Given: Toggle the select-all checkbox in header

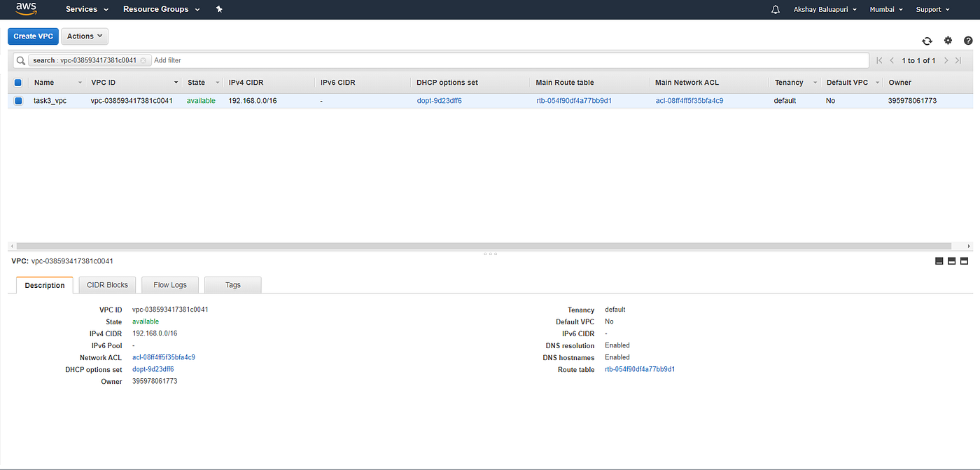Looking at the screenshot, I should [x=17, y=82].
